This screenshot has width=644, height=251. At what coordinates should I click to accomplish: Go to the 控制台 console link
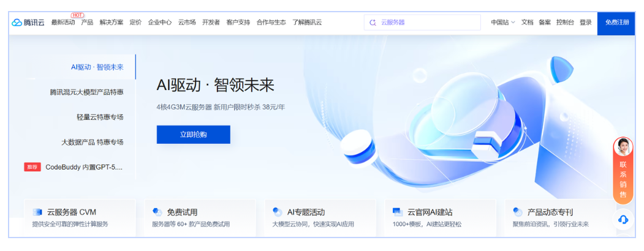(x=565, y=23)
